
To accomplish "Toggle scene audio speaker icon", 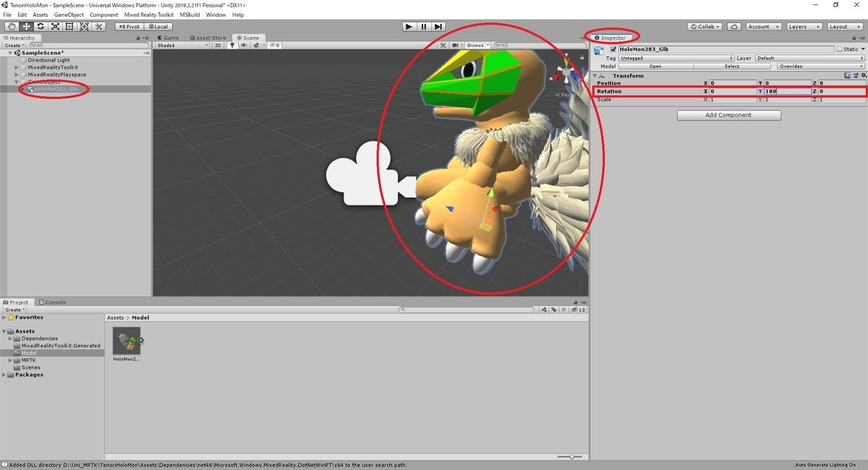I will 243,45.
